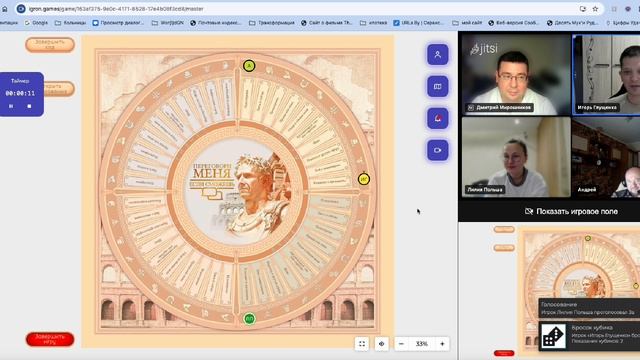Open the notifications bell button

coord(438,118)
